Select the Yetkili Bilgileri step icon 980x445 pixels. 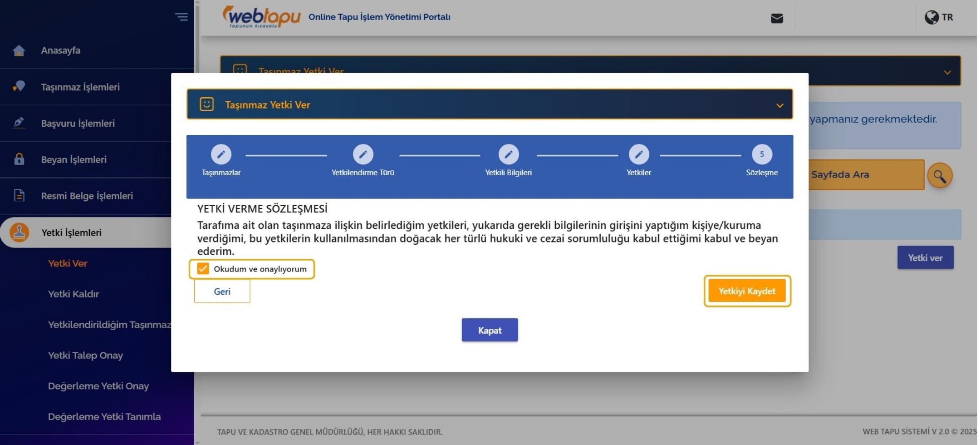pyautogui.click(x=509, y=154)
